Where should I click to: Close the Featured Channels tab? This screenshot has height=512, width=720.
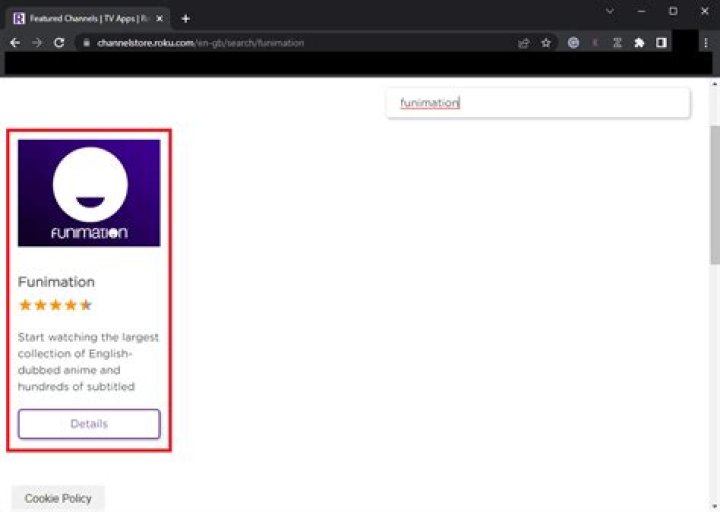pyautogui.click(x=159, y=19)
